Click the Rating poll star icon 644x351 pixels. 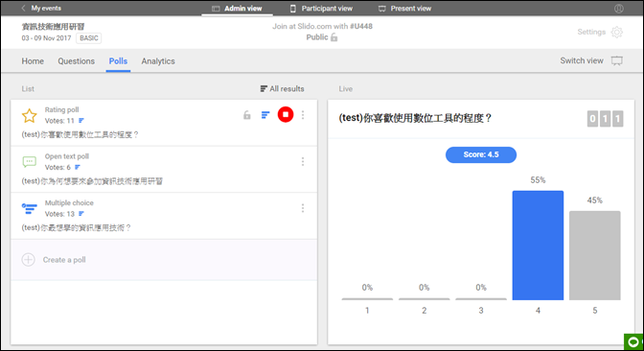(29, 115)
